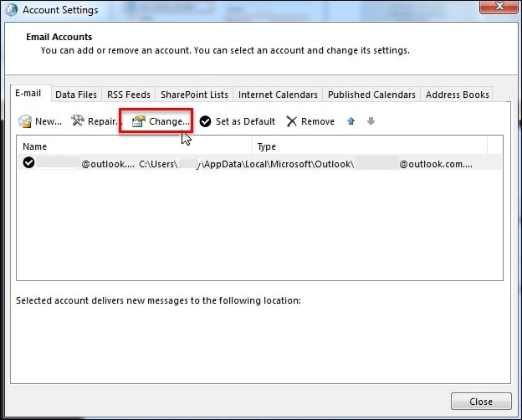Select the @outlook... account name
This screenshot has width=522, height=420.
tap(108, 164)
